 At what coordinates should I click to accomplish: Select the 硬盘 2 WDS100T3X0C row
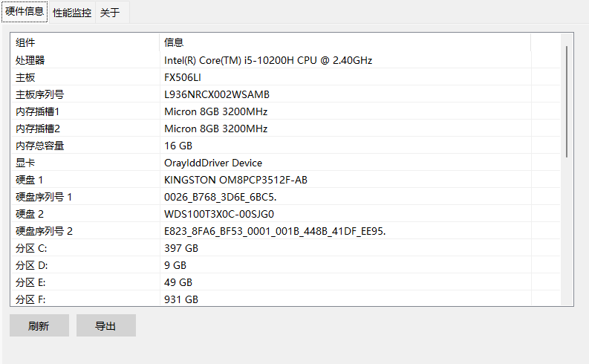coord(285,214)
